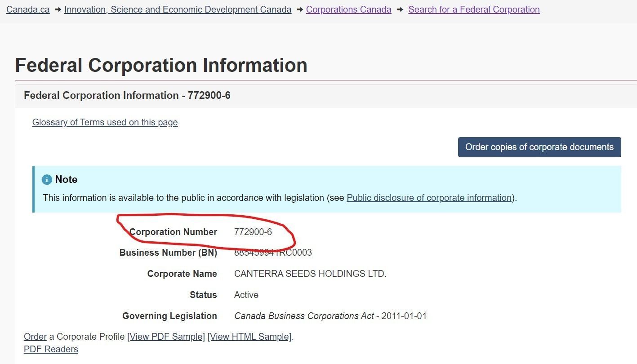Open the View HTML Sample link
Viewport: 637px width, 364px height.
pyautogui.click(x=249, y=337)
